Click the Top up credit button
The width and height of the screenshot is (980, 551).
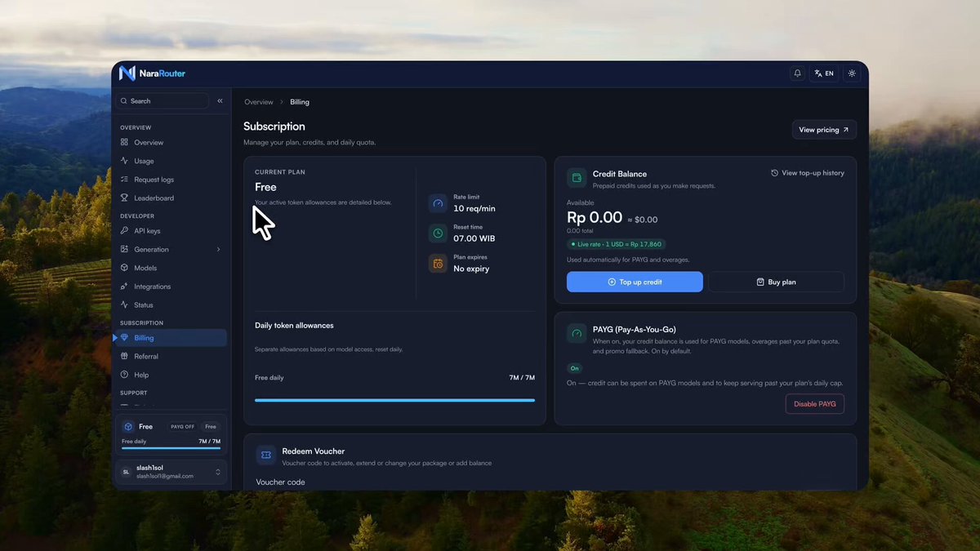pos(635,282)
